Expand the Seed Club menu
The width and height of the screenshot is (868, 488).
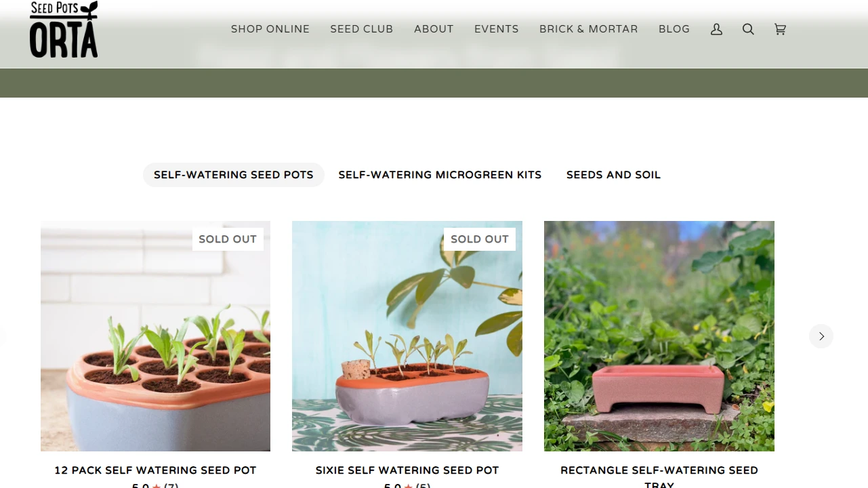(x=362, y=29)
